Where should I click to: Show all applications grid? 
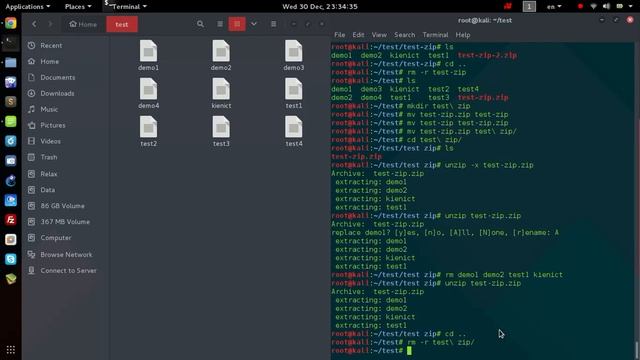click(11, 350)
